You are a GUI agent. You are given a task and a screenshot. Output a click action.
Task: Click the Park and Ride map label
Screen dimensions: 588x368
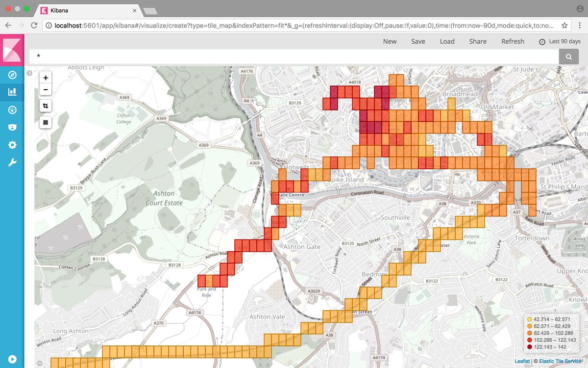(x=206, y=292)
